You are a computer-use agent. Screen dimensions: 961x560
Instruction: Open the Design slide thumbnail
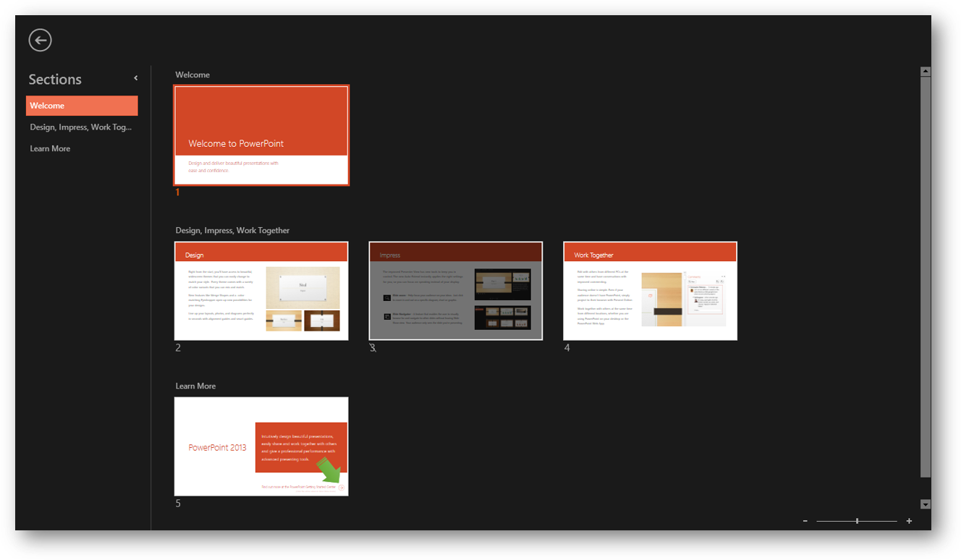click(261, 291)
